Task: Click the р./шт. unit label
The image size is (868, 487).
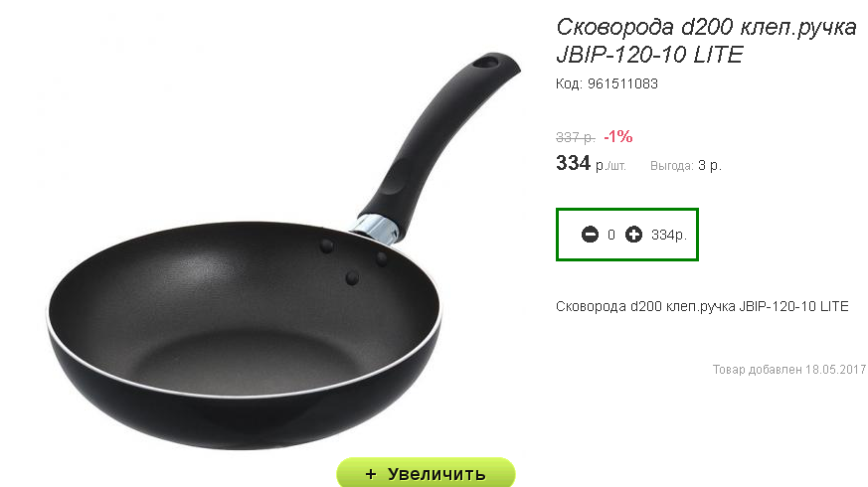Action: pyautogui.click(x=610, y=166)
